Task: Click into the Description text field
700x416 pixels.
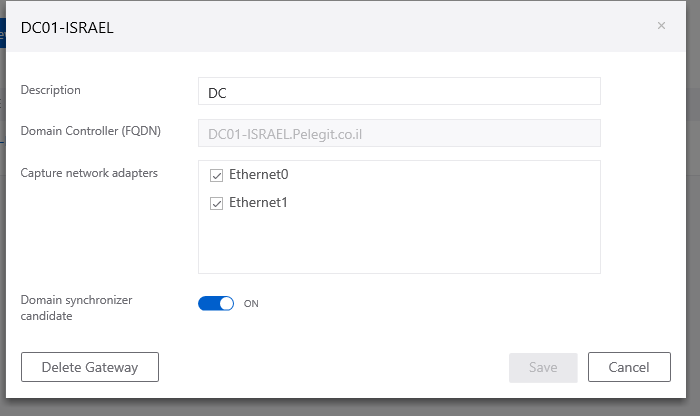Action: (399, 91)
